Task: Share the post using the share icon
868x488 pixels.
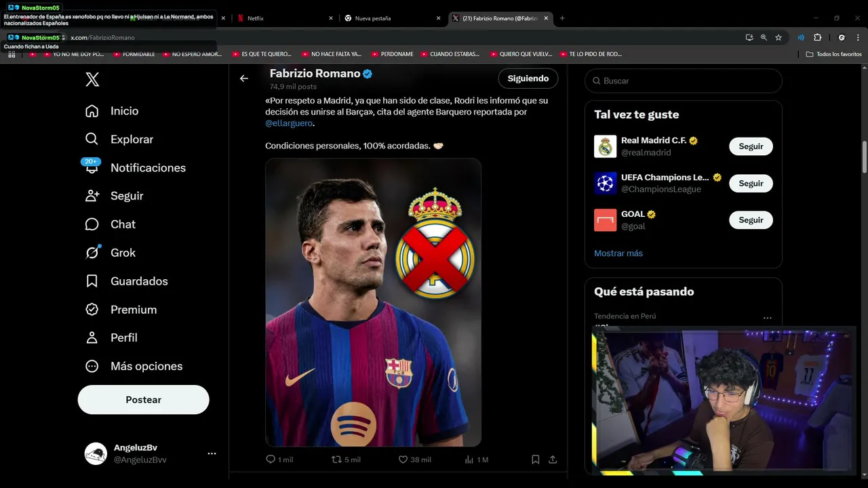Action: pos(553,460)
